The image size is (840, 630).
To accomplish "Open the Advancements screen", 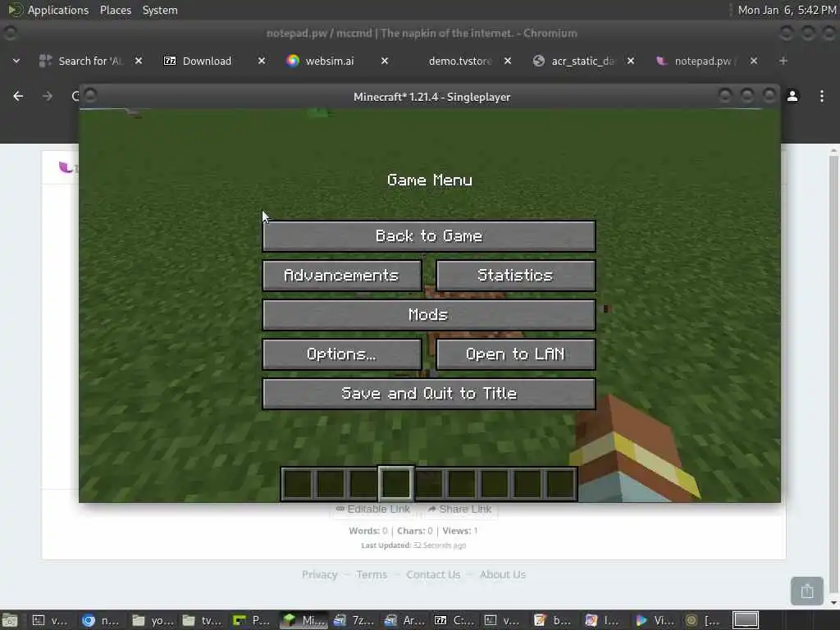I will click(x=342, y=276).
